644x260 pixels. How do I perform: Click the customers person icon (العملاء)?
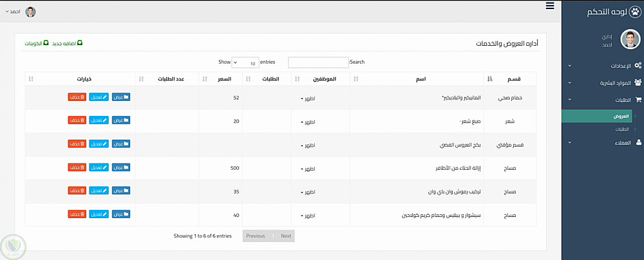coord(638,142)
